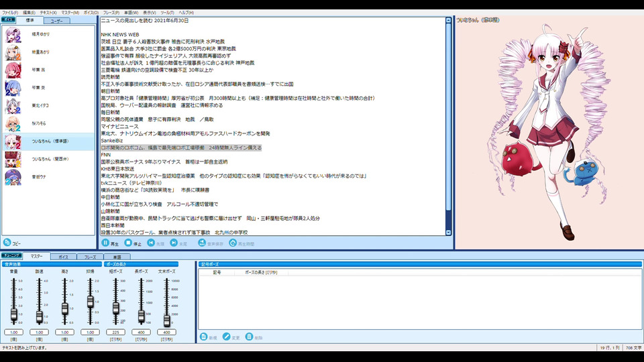Click the text editor scrollbar up arrow

click(448, 20)
